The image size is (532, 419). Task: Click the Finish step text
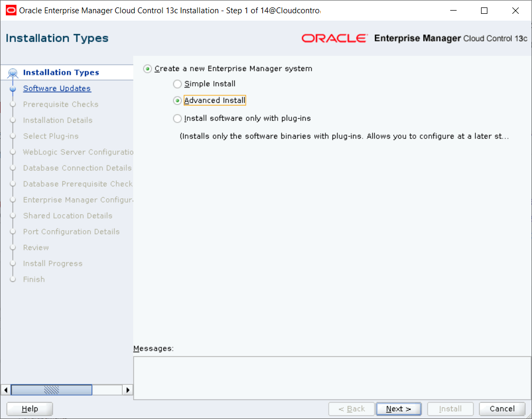[x=34, y=280]
